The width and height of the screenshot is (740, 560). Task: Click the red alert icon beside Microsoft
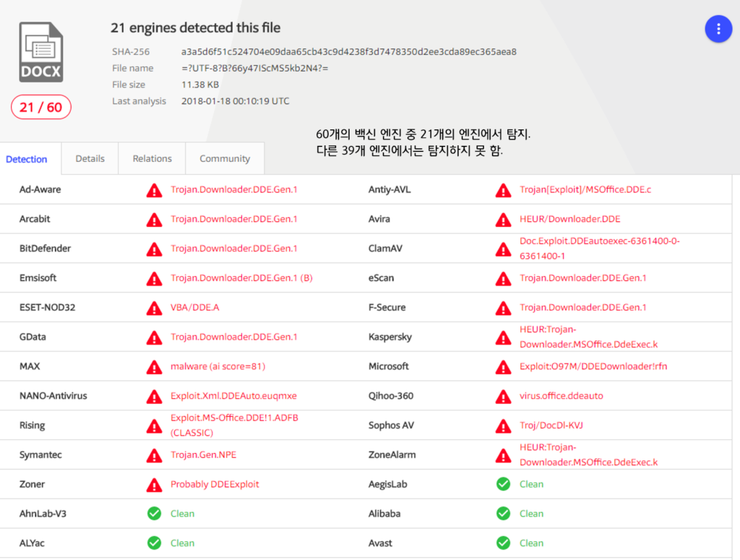[503, 366]
